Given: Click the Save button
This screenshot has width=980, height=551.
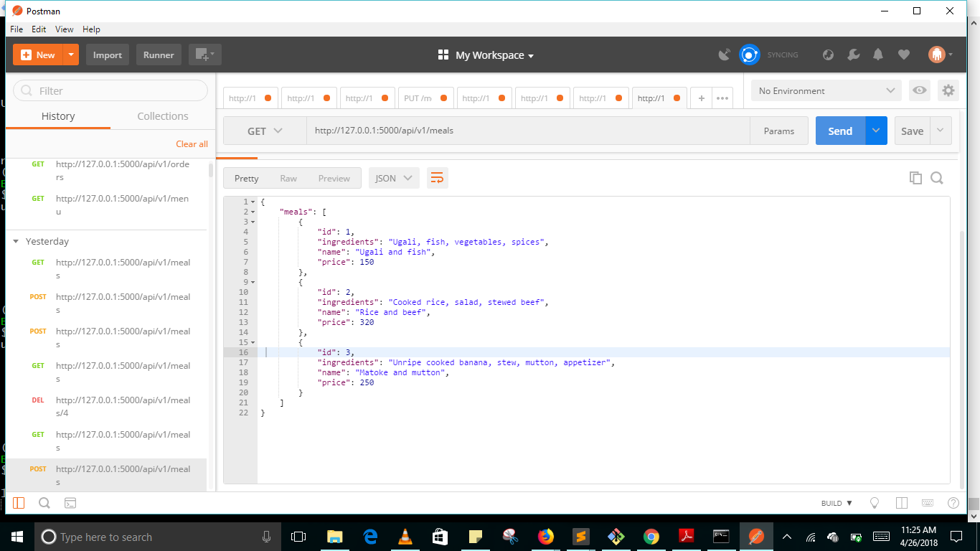Looking at the screenshot, I should coord(912,131).
